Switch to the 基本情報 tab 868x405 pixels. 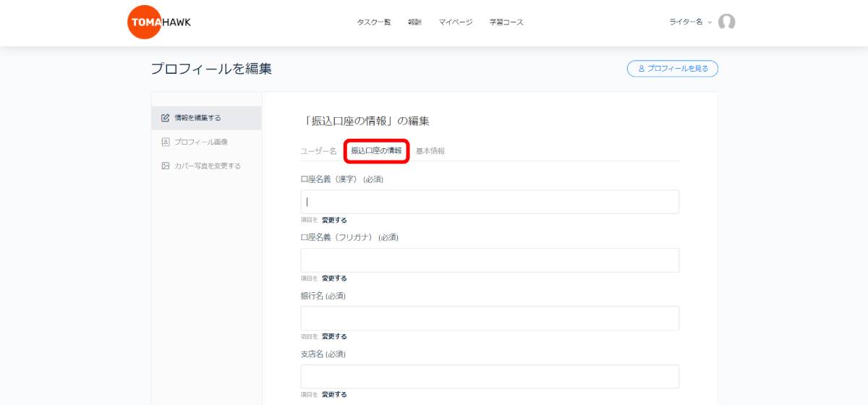[x=430, y=151]
